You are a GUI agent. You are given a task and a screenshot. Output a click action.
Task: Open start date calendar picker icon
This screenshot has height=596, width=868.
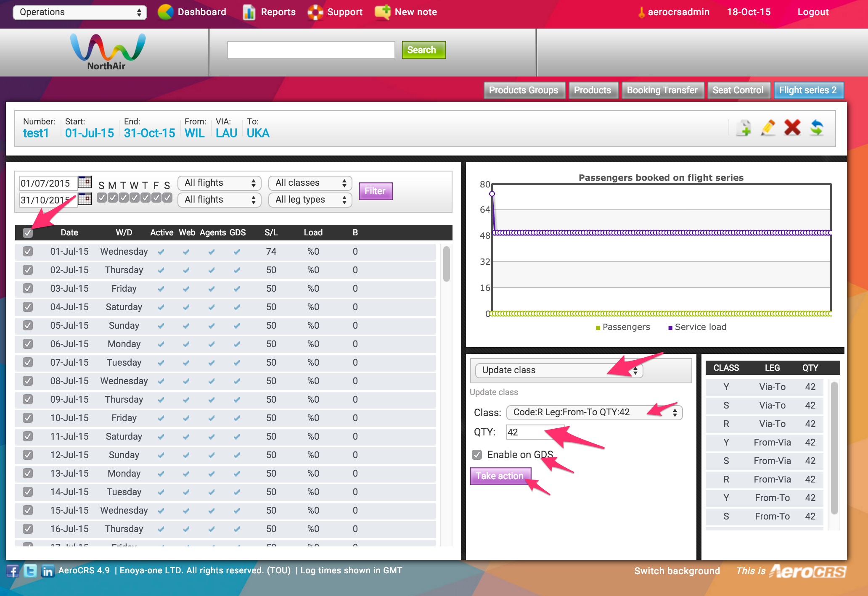tap(85, 182)
